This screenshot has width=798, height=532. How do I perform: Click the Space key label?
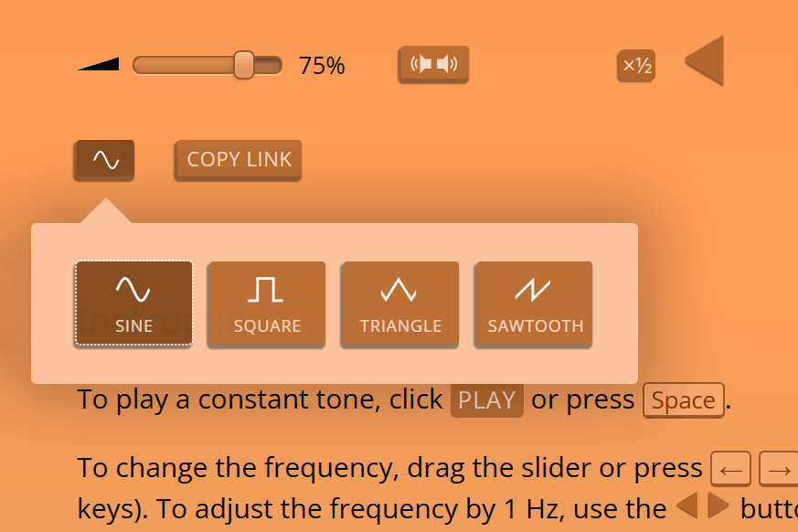(684, 400)
